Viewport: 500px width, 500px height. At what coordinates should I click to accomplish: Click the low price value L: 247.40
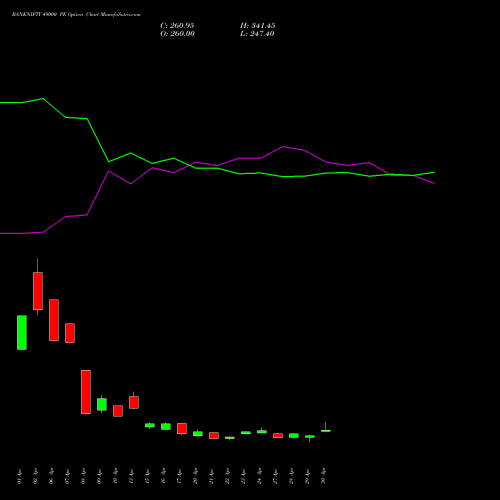[257, 34]
